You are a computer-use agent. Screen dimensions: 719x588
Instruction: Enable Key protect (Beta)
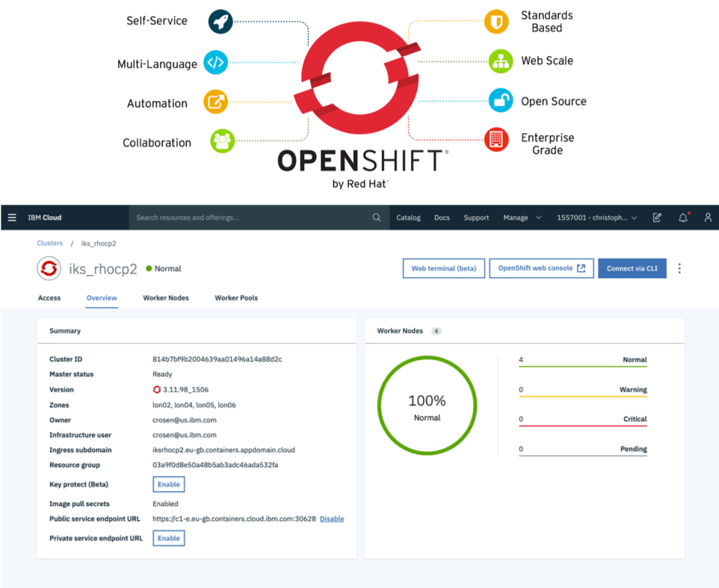[169, 484]
